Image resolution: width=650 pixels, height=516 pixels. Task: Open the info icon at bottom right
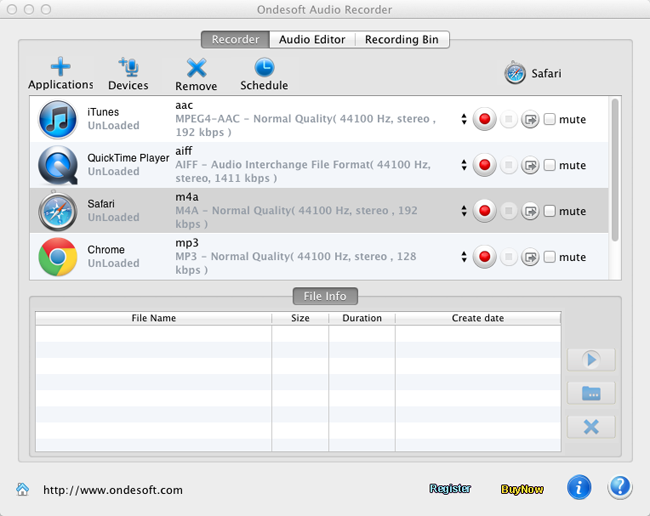pos(579,487)
